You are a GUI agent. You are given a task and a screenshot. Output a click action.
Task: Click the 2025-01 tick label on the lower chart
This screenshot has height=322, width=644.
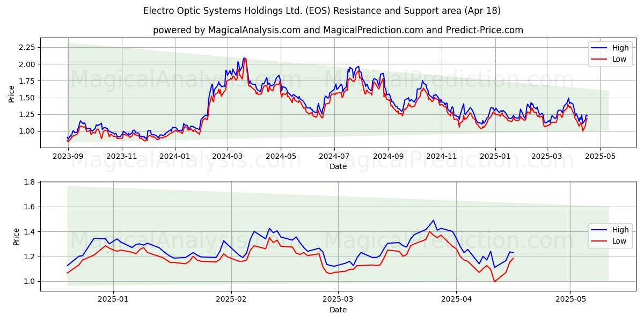[x=114, y=299]
